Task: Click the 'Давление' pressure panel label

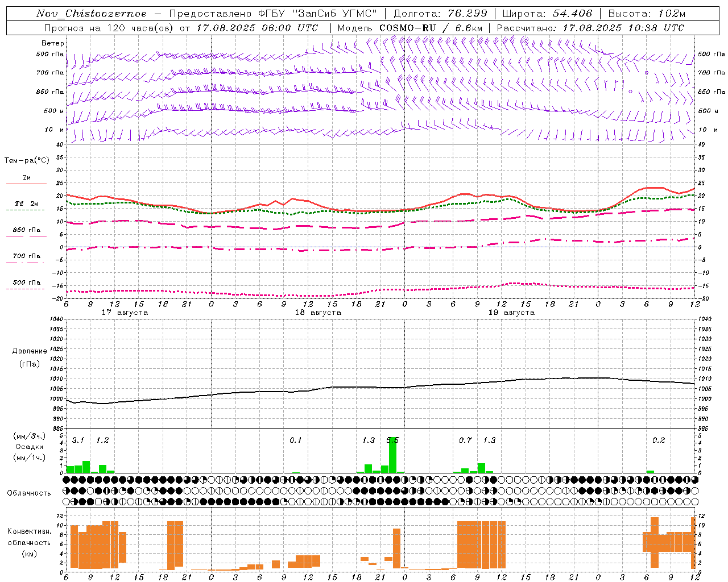Action: pos(30,351)
